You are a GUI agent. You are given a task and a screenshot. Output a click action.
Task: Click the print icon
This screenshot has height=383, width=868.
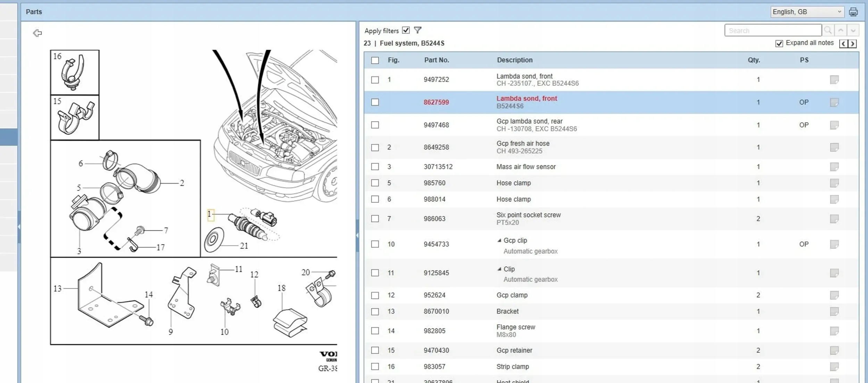(x=853, y=12)
